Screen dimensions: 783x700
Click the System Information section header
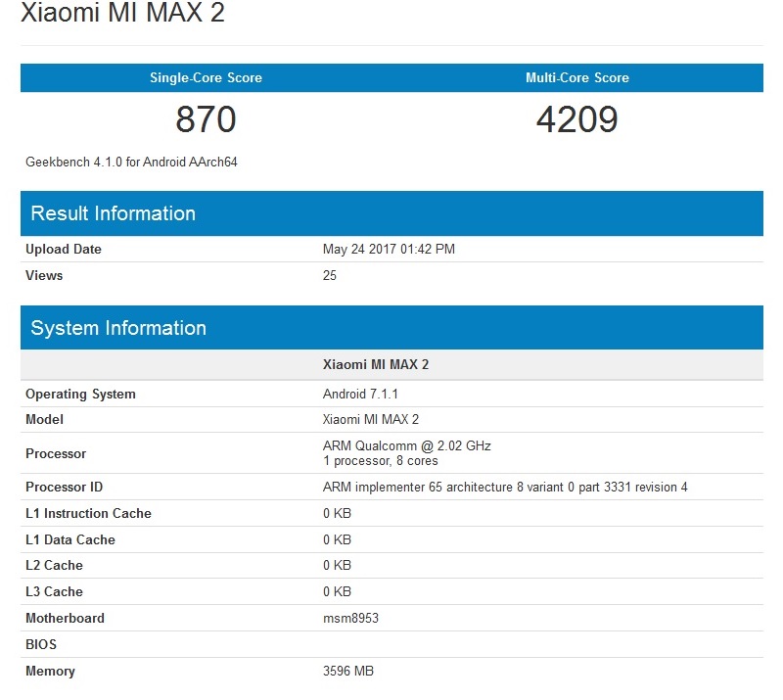118,328
